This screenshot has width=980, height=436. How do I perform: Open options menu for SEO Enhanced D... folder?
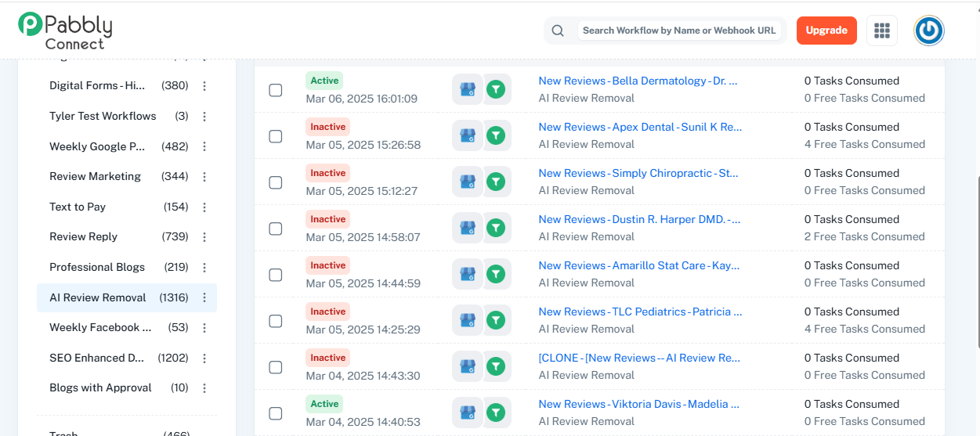click(x=204, y=359)
